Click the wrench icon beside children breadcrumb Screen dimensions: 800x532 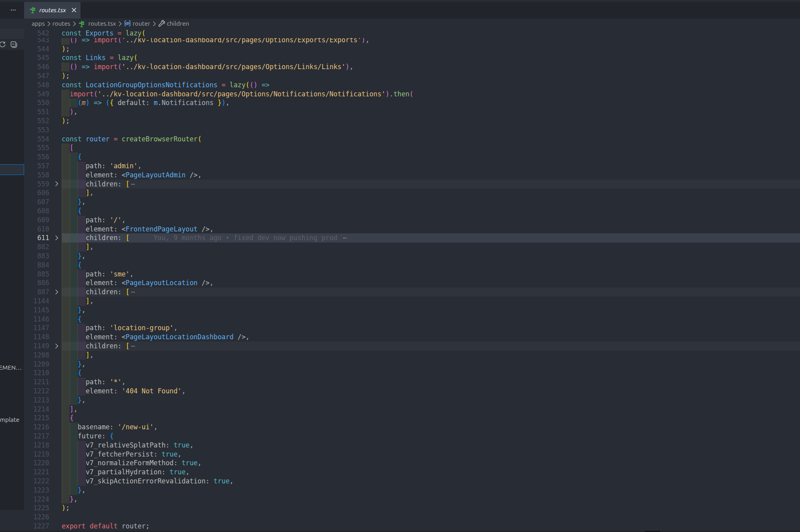(162, 24)
